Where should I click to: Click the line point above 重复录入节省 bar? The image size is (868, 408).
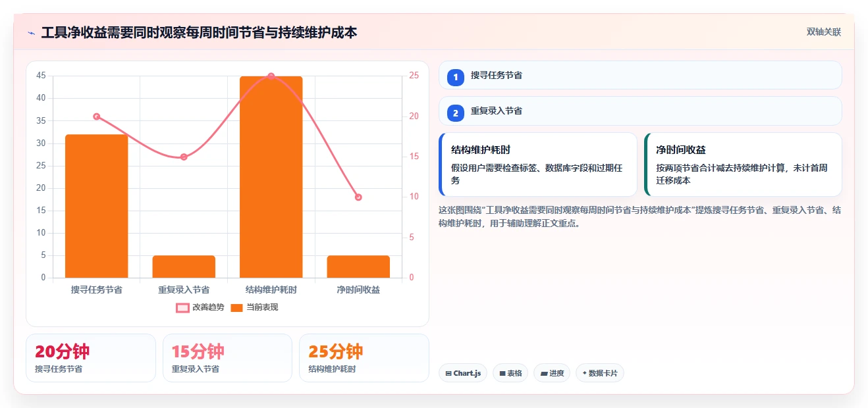coord(184,157)
